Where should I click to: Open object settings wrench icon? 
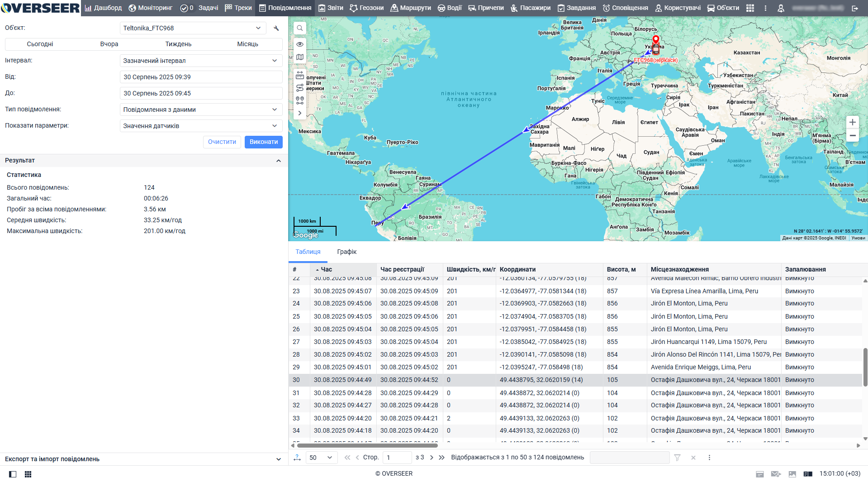(x=276, y=28)
